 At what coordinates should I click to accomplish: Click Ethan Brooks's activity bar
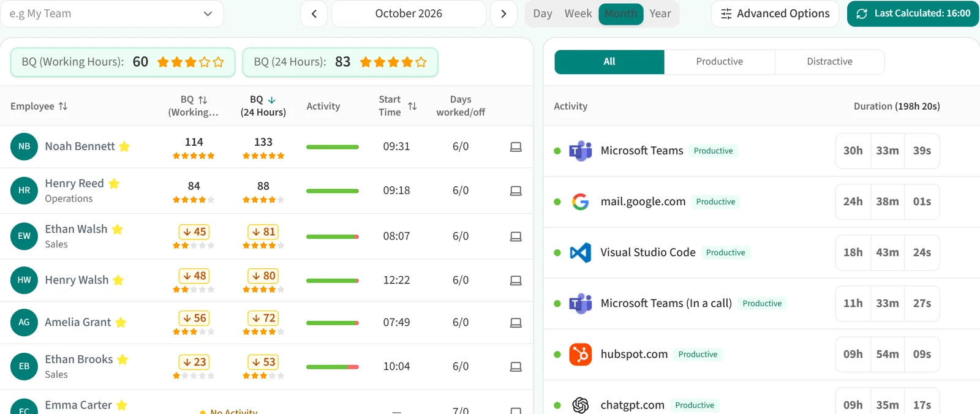pos(333,367)
